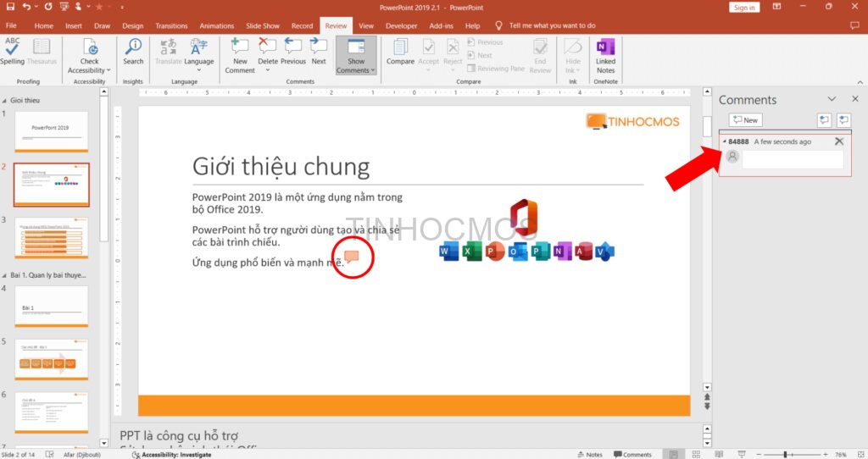Start Slide Show from status bar icon
Viewport: 868px width, 459px height.
pyautogui.click(x=741, y=454)
